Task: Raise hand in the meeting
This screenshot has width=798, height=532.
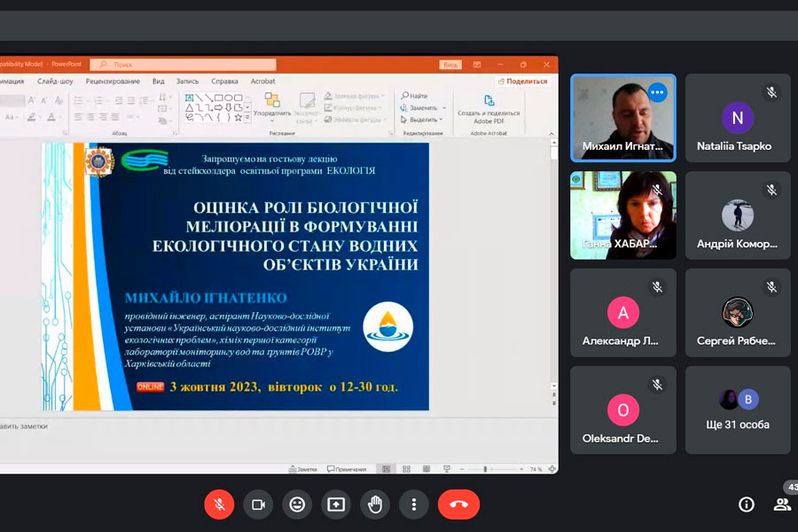Action: click(375, 505)
